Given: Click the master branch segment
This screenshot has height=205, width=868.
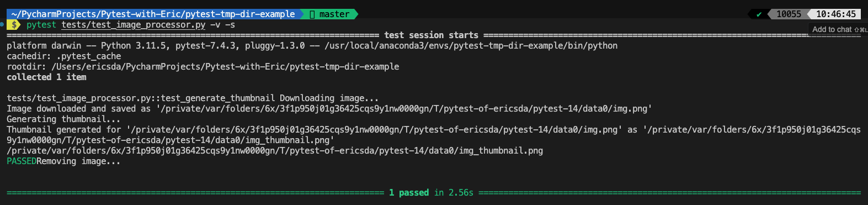Looking at the screenshot, I should pos(329,14).
